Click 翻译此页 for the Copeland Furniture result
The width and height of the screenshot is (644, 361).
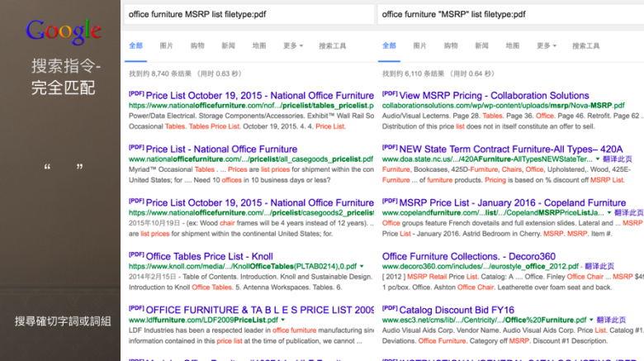(x=629, y=212)
